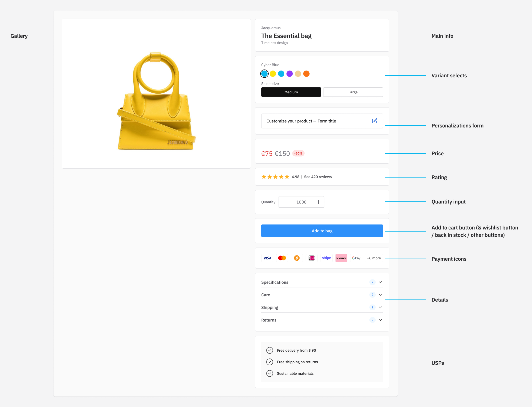Choose the purple color swatch
This screenshot has height=407, width=532.
coord(290,74)
